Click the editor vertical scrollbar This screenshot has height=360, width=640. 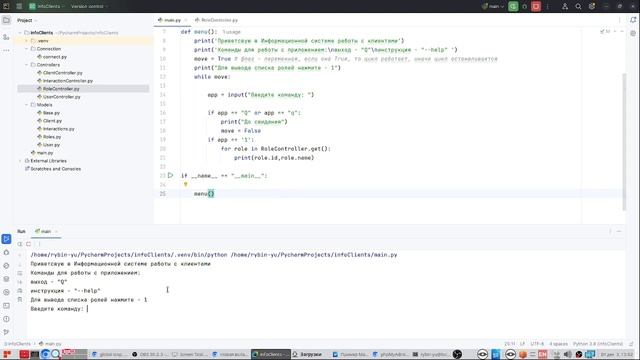(x=624, y=142)
